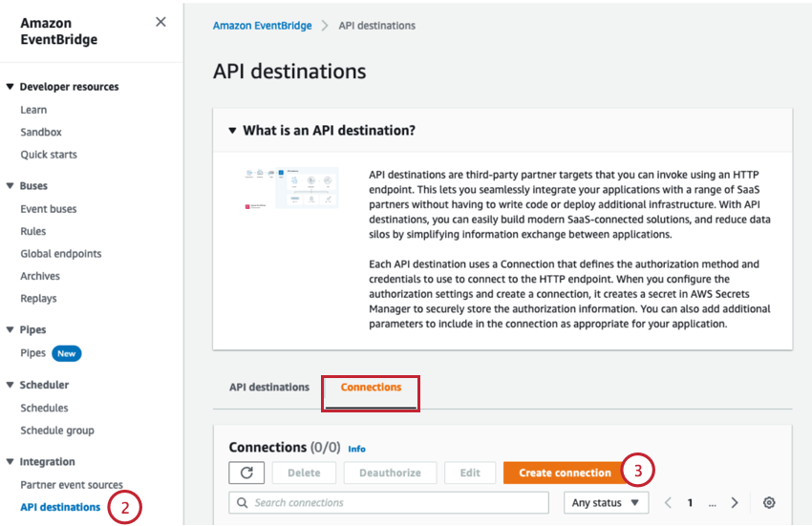Open the Any status filter dropdown
This screenshot has width=812, height=526.
click(x=606, y=502)
